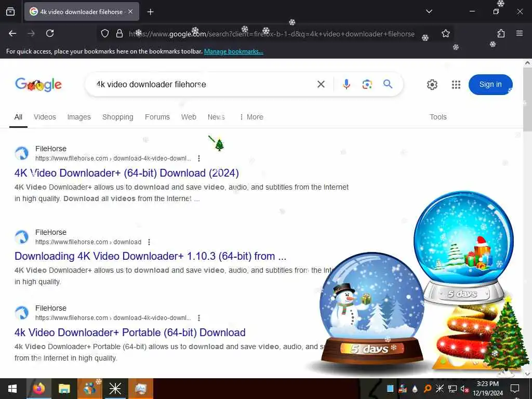
Task: Switch to the Forums results tab
Action: click(x=157, y=117)
